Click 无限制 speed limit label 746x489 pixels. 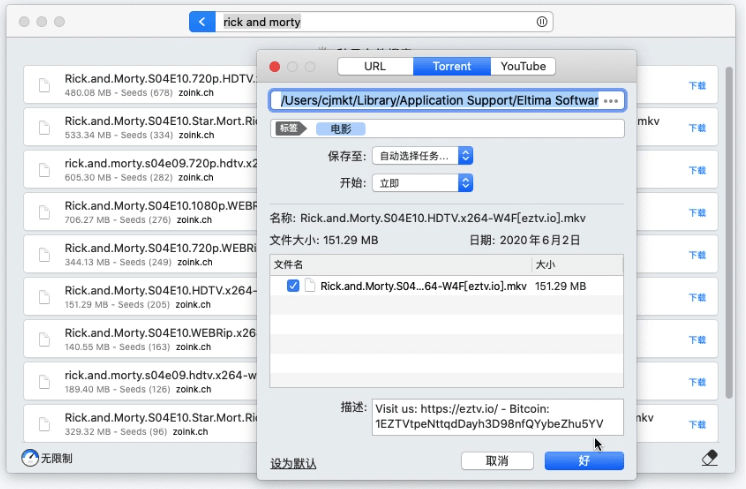tap(56, 458)
